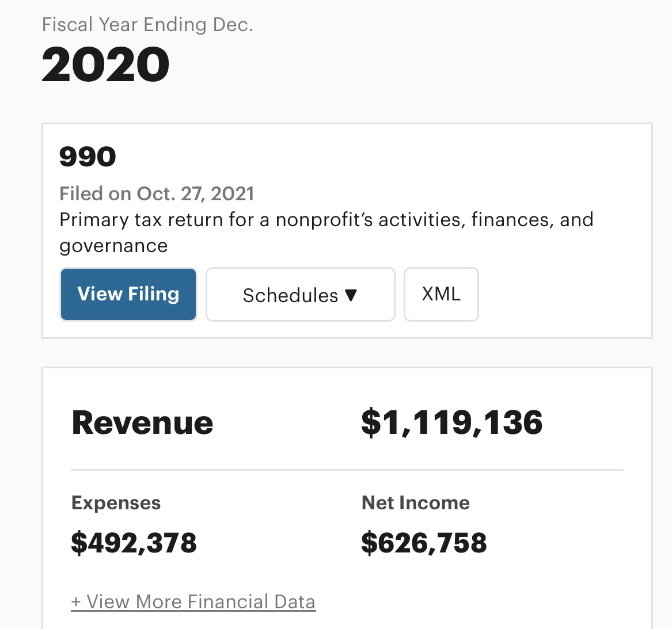672x629 pixels.
Task: Click the plus sign before View More
Action: [76, 602]
